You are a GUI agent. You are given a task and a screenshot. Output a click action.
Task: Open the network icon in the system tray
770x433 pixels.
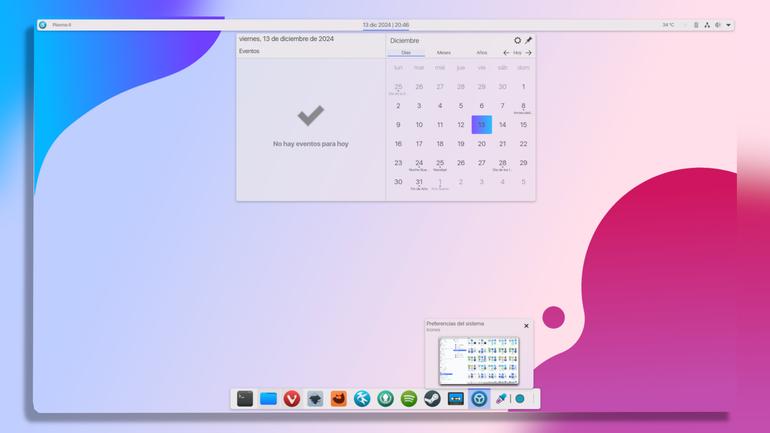click(x=707, y=25)
